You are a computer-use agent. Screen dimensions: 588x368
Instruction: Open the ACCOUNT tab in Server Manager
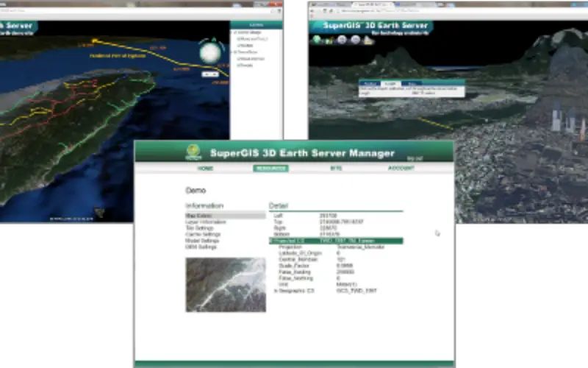tap(401, 169)
